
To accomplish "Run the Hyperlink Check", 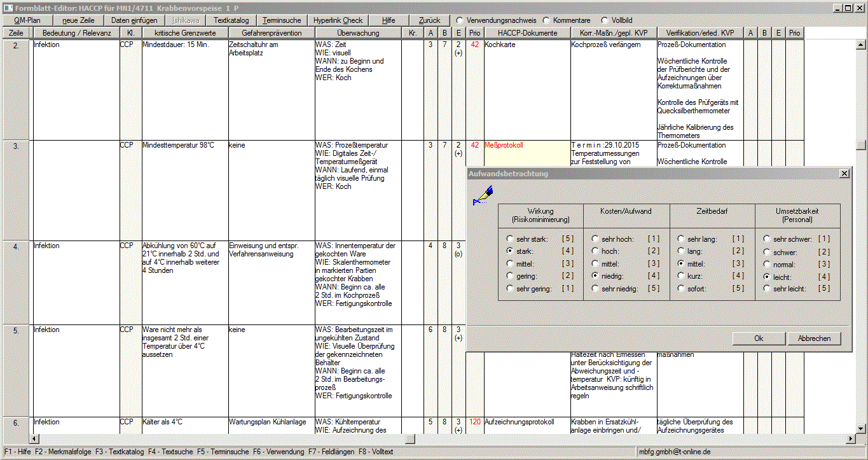I will point(338,20).
